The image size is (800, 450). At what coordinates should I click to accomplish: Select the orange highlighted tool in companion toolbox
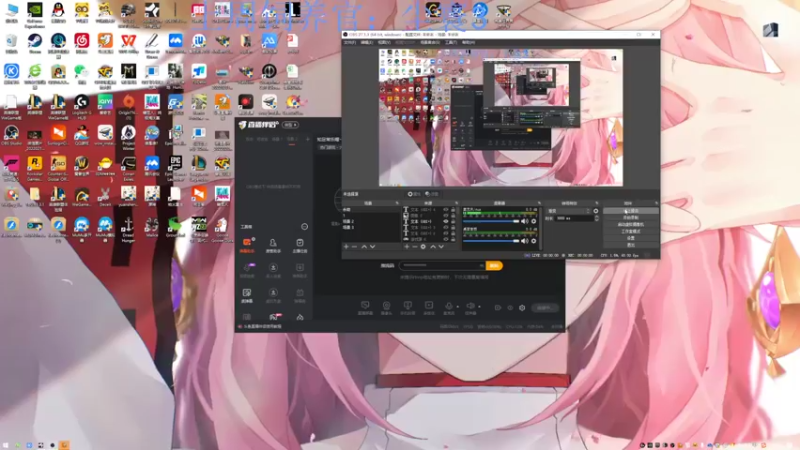[247, 243]
